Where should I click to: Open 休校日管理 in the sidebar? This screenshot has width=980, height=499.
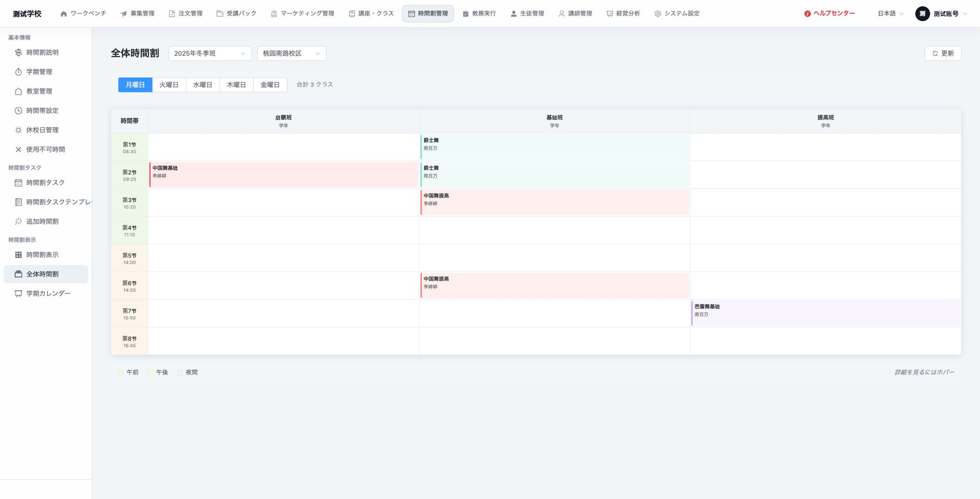(46, 130)
